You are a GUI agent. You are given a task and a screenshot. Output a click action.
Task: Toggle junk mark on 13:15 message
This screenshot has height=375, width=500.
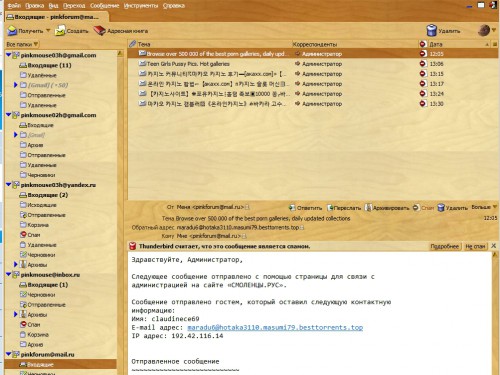click(x=423, y=74)
